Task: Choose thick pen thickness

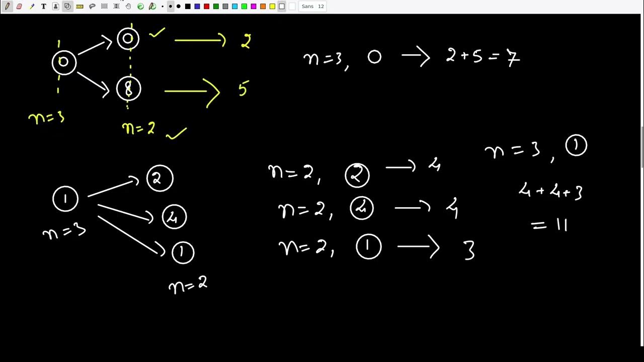Action: click(x=178, y=6)
